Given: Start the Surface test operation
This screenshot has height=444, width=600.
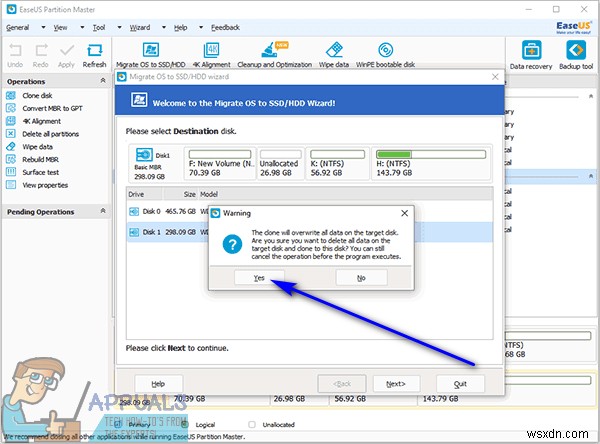Looking at the screenshot, I should [41, 173].
